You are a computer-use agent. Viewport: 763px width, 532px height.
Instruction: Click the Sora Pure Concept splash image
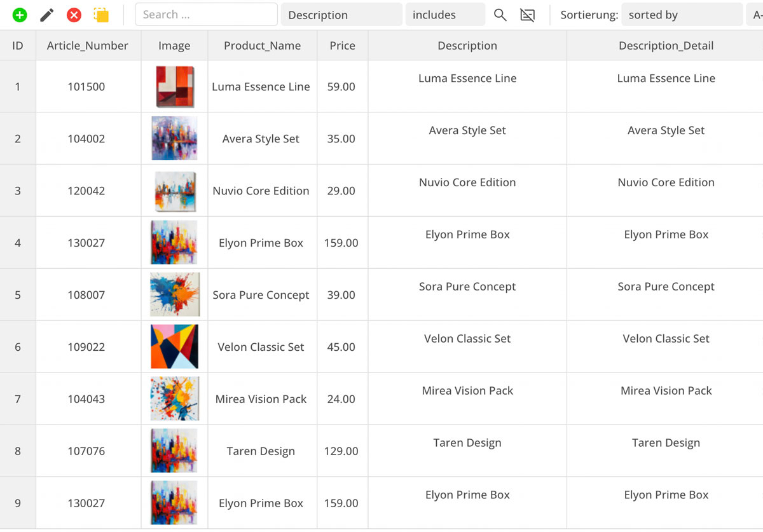174,295
